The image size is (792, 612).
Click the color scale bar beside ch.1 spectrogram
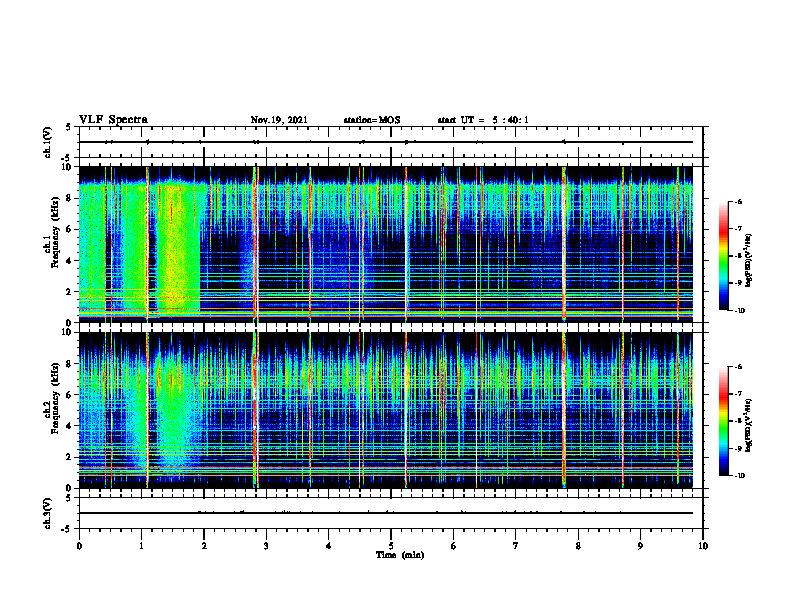(x=723, y=256)
